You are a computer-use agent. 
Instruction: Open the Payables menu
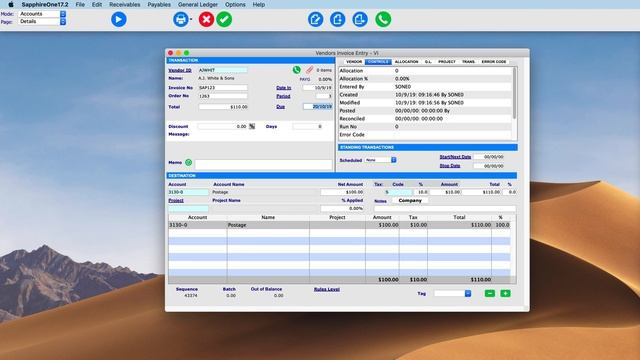point(159,4)
